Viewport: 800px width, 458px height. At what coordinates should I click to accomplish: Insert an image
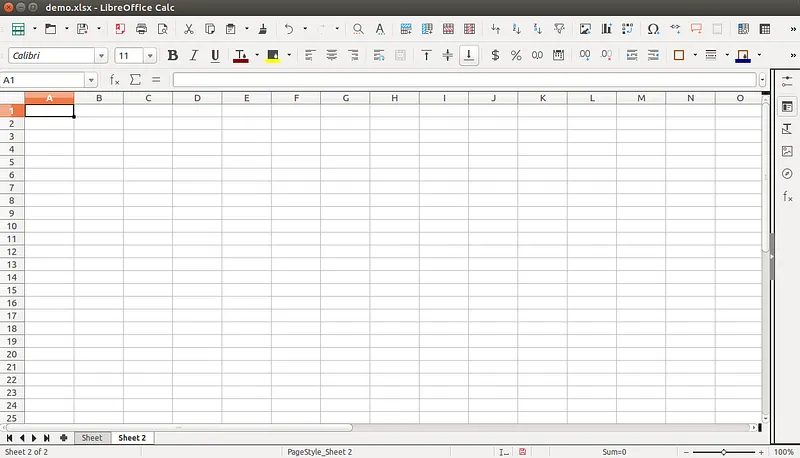click(x=585, y=29)
